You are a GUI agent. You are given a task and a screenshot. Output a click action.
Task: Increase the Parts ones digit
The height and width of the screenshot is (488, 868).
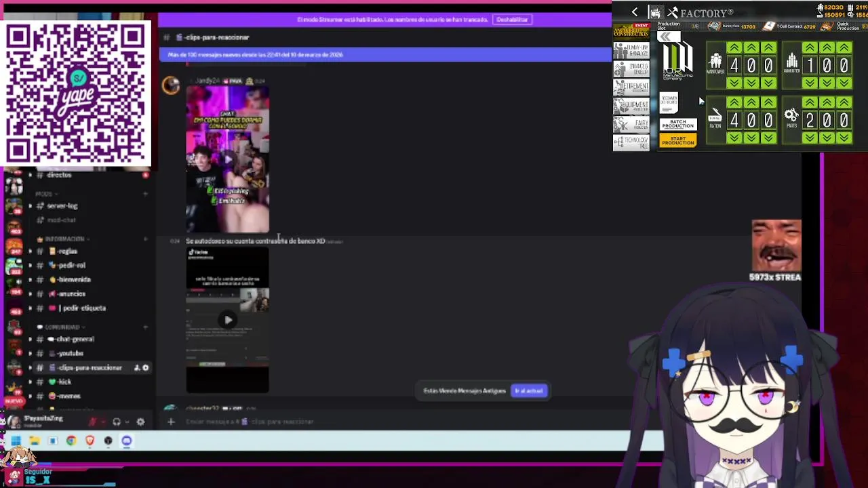[x=844, y=102]
